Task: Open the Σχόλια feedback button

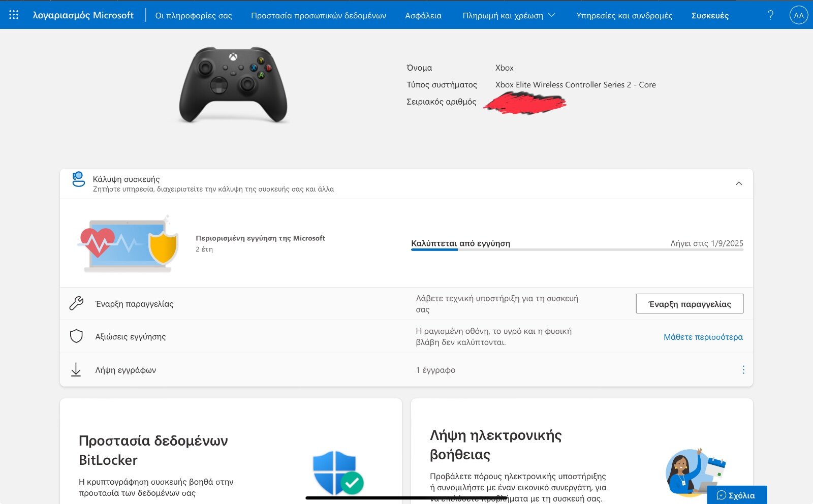Action: pyautogui.click(x=737, y=495)
